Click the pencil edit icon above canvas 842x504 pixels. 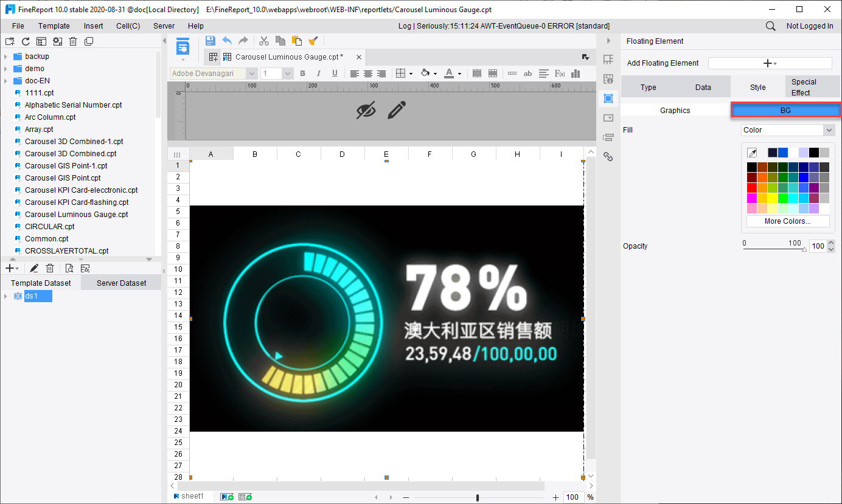396,110
